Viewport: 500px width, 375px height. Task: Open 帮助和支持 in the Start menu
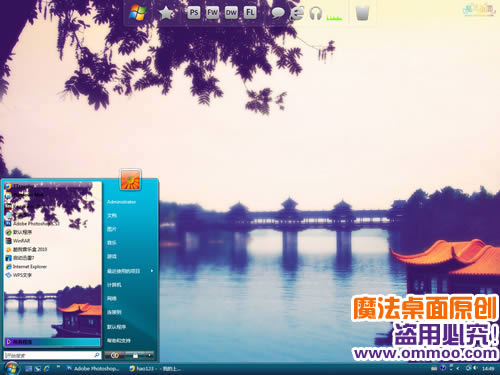click(x=119, y=341)
